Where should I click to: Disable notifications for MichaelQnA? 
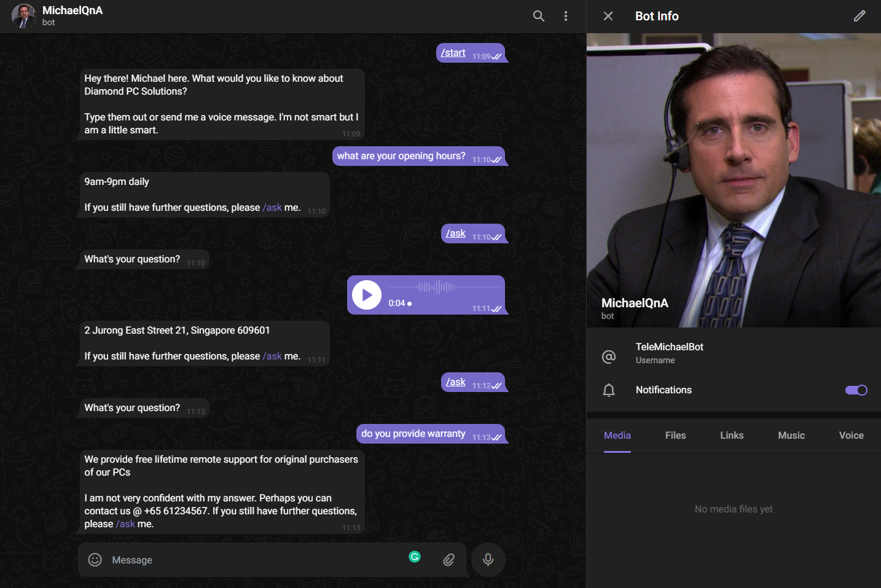[x=856, y=390]
